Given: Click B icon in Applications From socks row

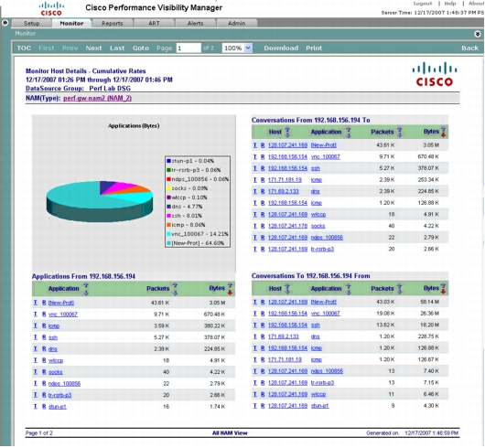Looking at the screenshot, I should pos(44,372).
